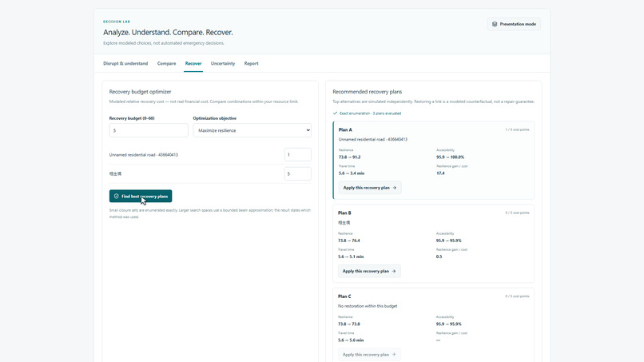Click the Presentation mode layers icon

pos(495,24)
